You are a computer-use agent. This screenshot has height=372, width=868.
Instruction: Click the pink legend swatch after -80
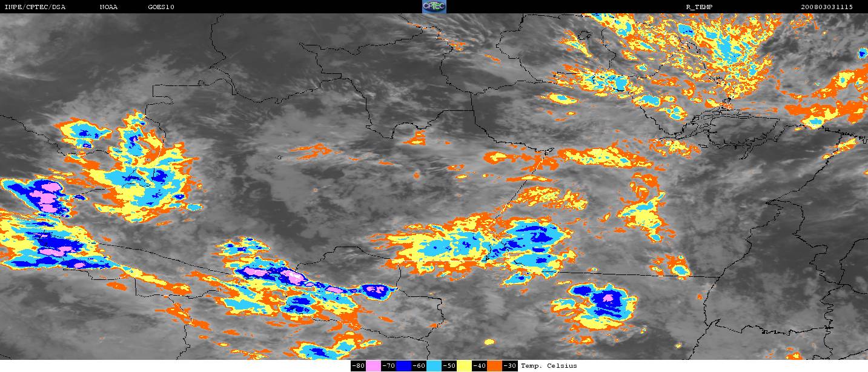click(373, 365)
